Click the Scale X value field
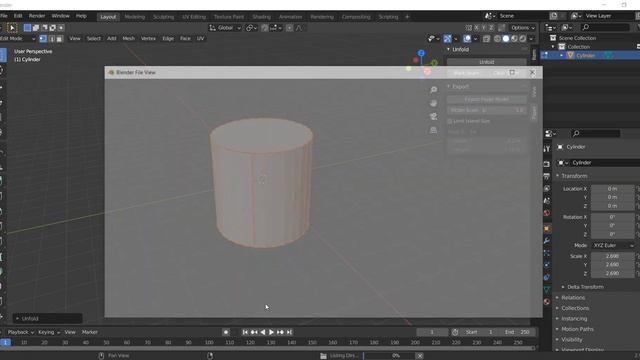Viewport: 640px width, 360px height. tap(613, 256)
